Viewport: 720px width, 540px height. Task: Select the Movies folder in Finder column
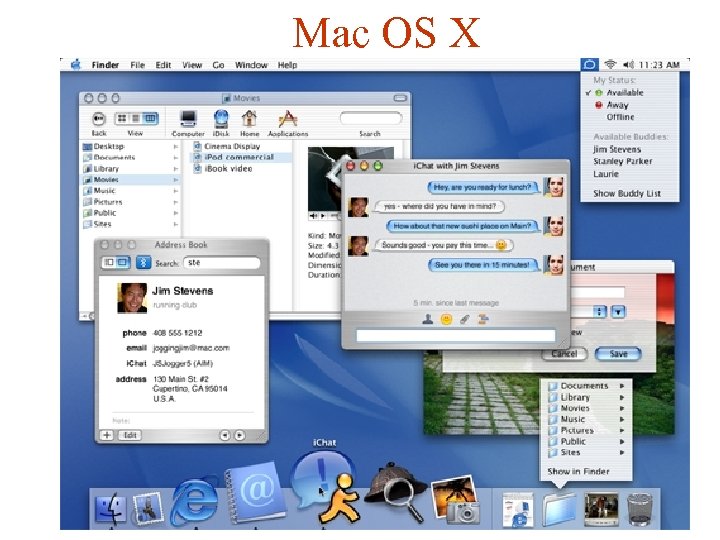[131, 180]
